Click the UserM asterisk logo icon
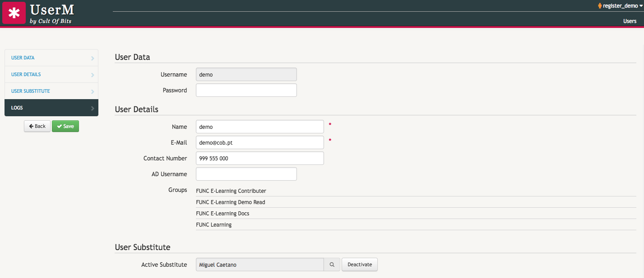Viewport: 644px width, 278px height. pos(14,13)
